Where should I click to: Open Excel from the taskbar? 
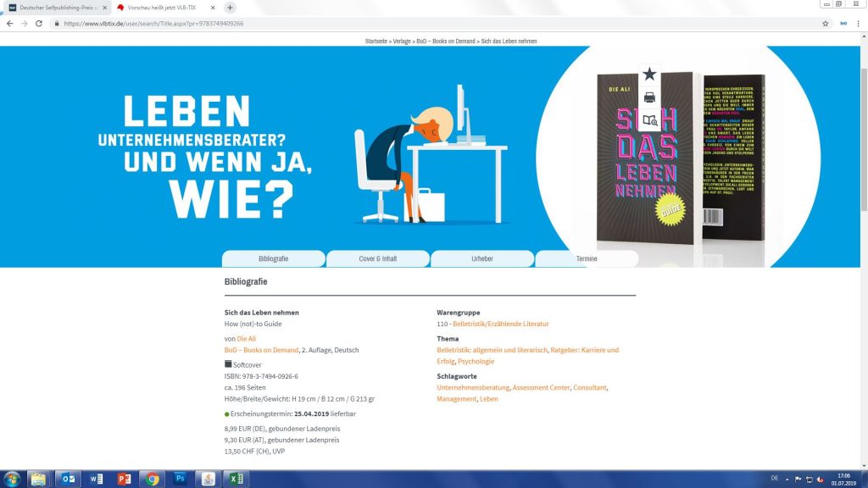[x=236, y=480]
